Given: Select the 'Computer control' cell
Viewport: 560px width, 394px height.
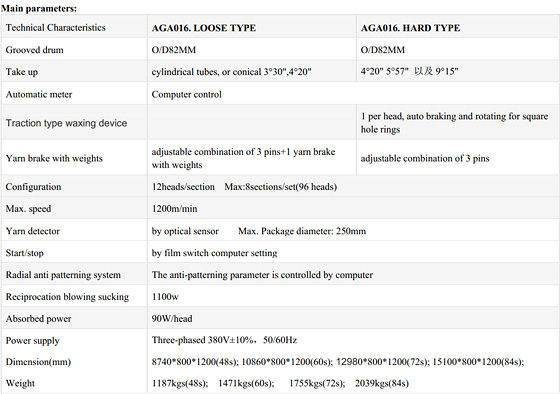Looking at the screenshot, I should click(186, 94).
